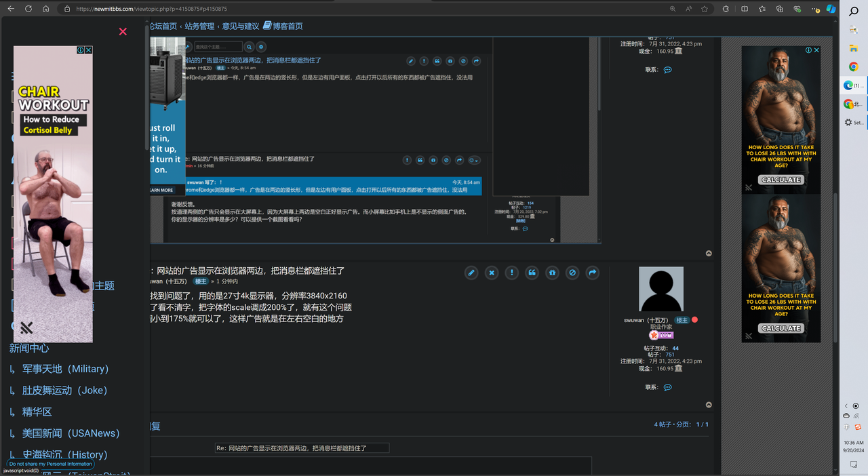Go back in browser history

pyautogui.click(x=11, y=9)
